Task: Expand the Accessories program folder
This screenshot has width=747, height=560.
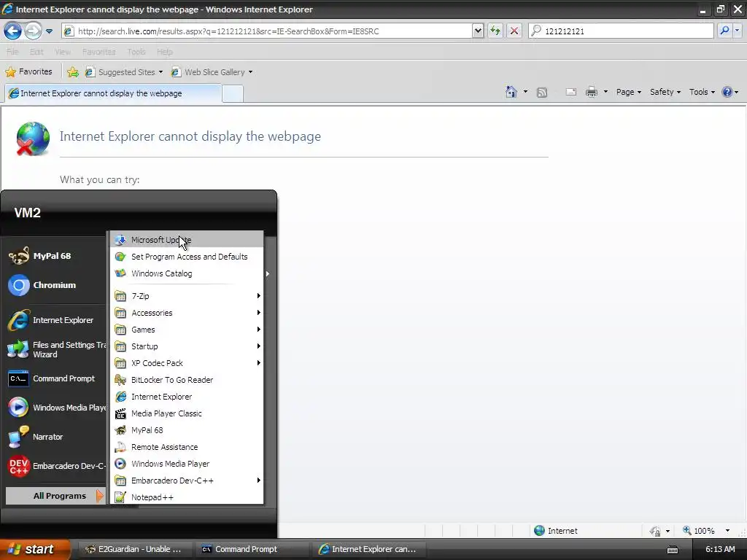Action: [x=187, y=313]
